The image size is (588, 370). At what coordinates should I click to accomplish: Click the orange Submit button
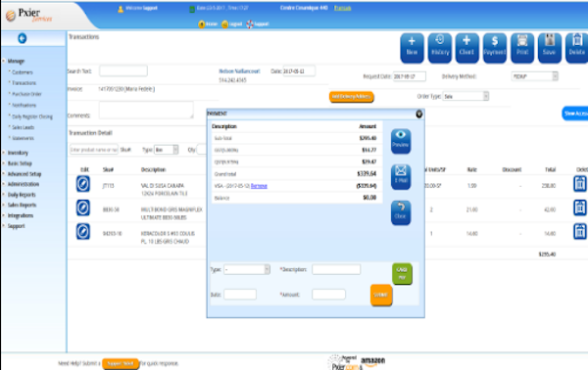tap(381, 295)
